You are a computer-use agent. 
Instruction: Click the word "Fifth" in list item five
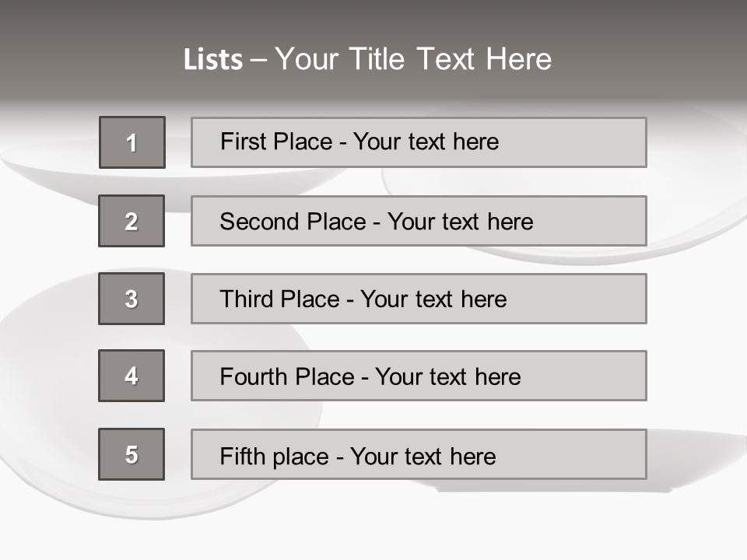241,456
